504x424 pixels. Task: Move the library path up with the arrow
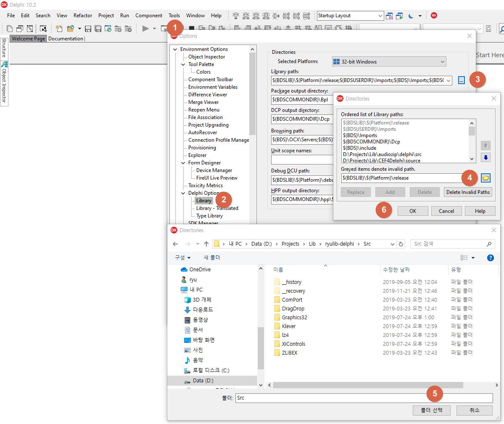486,146
